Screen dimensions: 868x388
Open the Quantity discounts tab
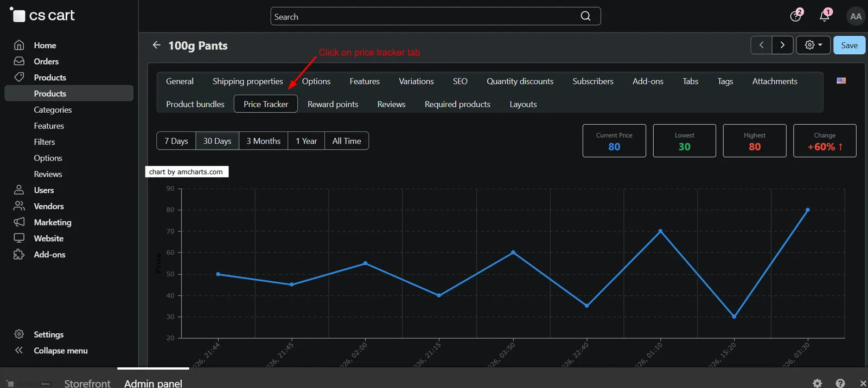520,81
